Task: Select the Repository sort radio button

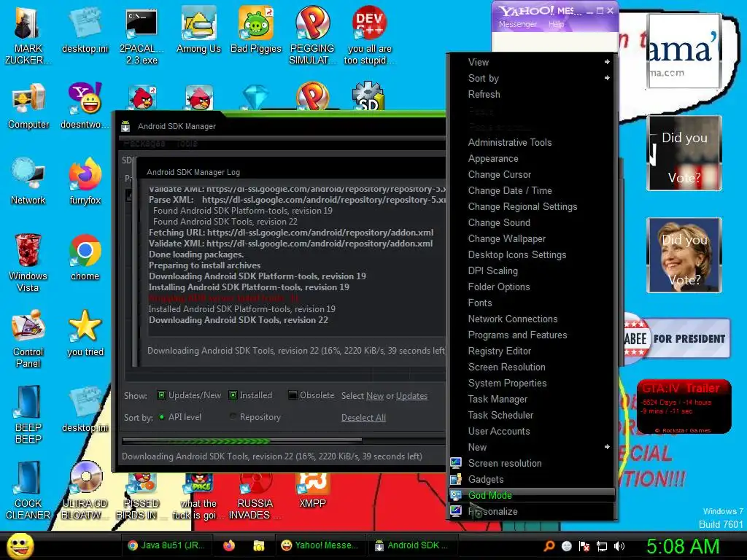Action: [x=233, y=416]
